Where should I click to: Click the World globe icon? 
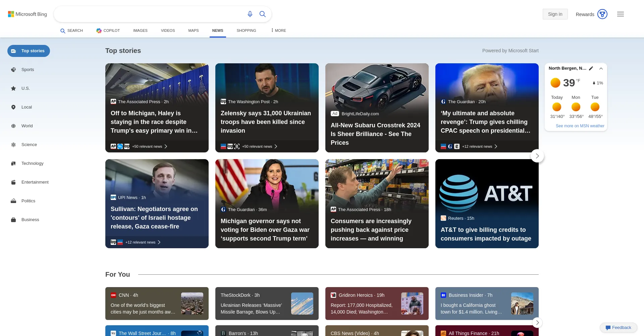13,126
